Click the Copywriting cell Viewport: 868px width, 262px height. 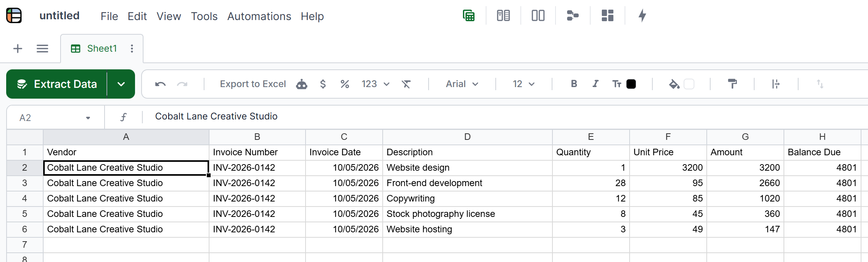click(x=468, y=199)
